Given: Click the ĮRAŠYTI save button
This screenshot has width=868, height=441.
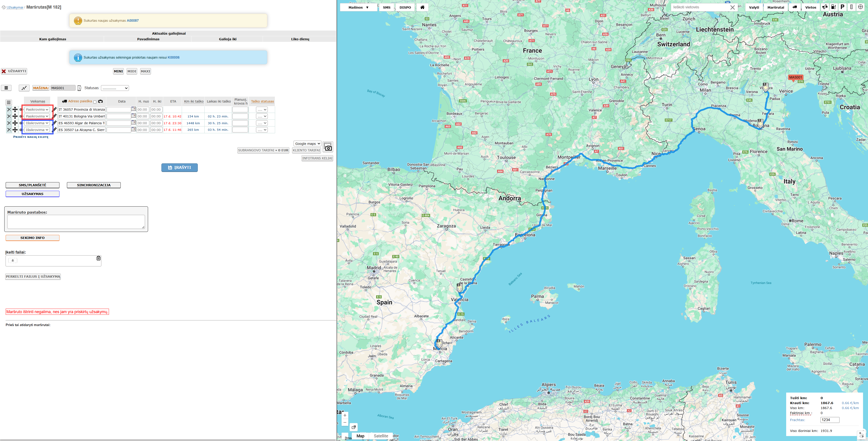Looking at the screenshot, I should (x=180, y=168).
